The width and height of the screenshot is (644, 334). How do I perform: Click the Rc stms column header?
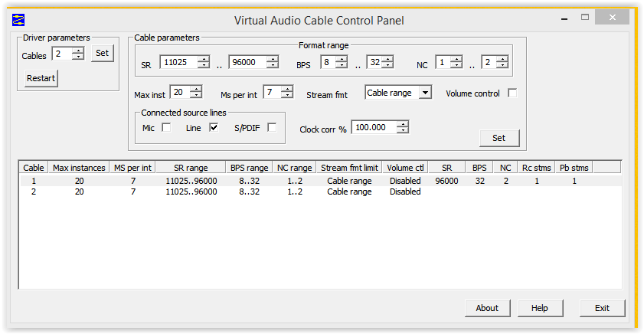536,168
